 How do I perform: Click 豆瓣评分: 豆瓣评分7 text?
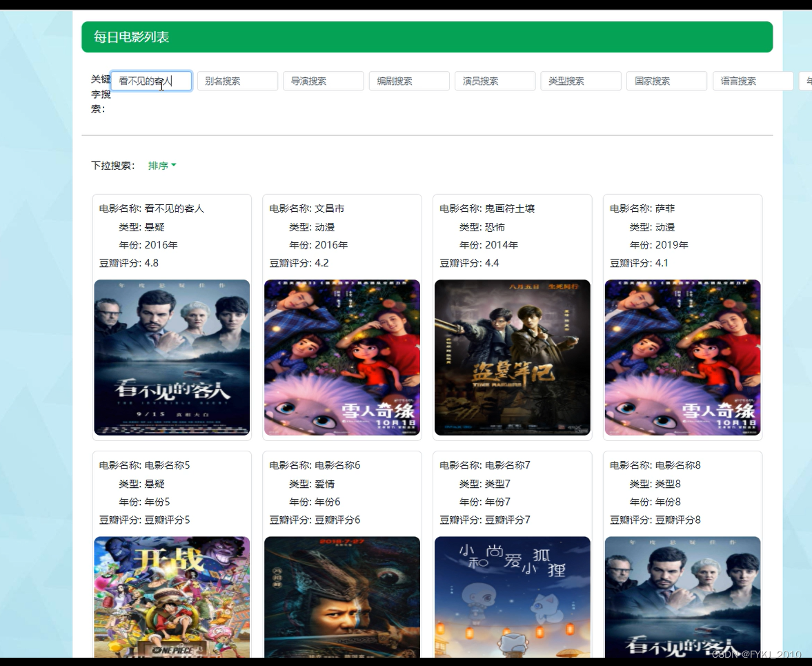[x=485, y=520]
